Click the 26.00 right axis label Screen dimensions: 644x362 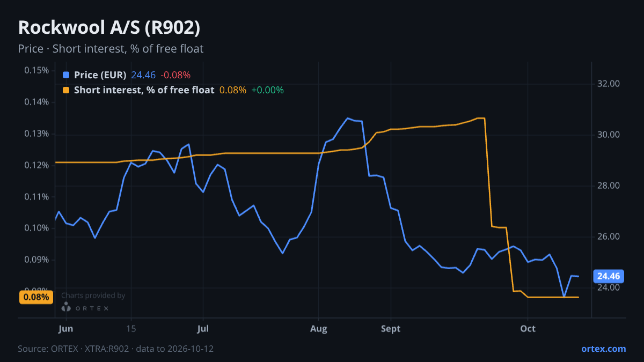click(609, 237)
